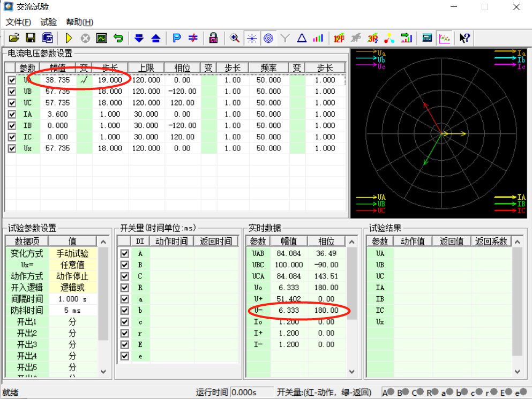Image resolution: width=532 pixels, height=399 pixels.
Task: Toggle the DI channel R checkbox
Action: point(125,288)
